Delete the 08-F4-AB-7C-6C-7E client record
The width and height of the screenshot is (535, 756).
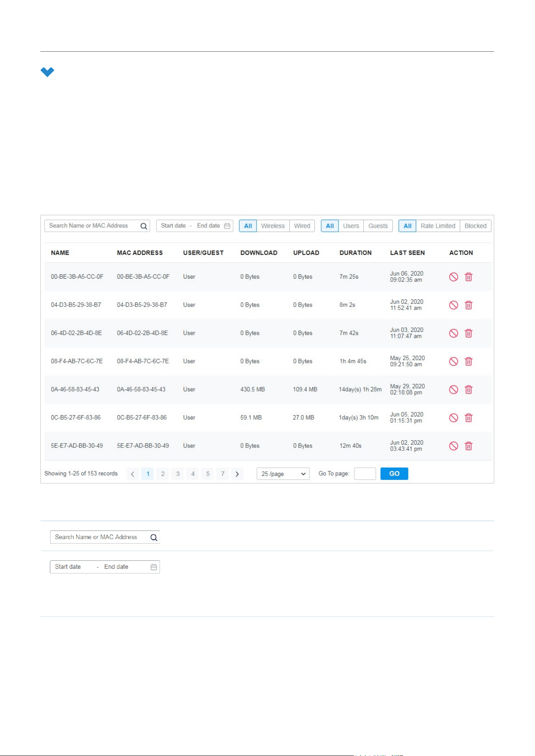coord(468,361)
